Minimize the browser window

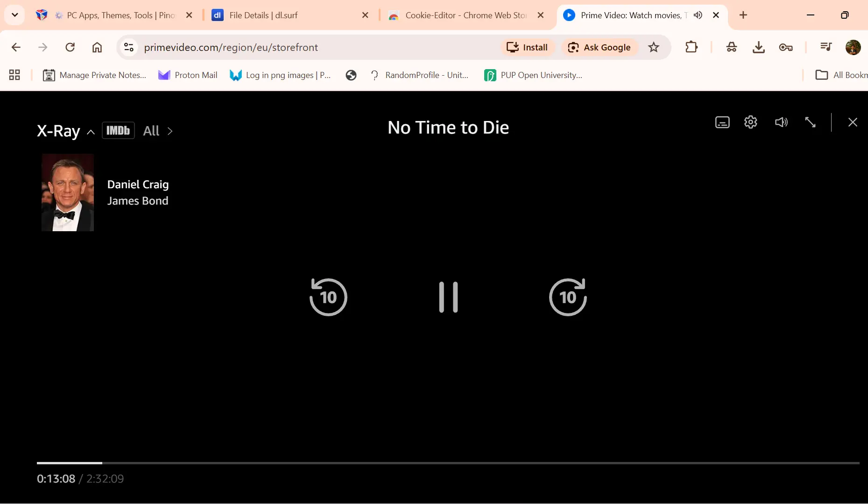[811, 15]
